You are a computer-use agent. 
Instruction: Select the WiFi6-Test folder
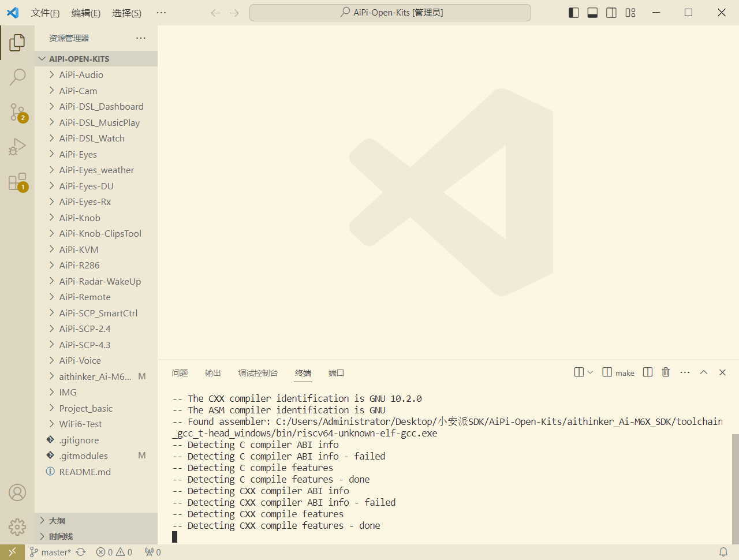96,424
